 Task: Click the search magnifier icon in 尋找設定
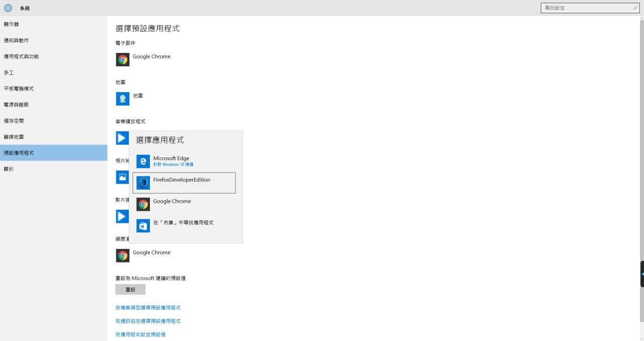(635, 8)
